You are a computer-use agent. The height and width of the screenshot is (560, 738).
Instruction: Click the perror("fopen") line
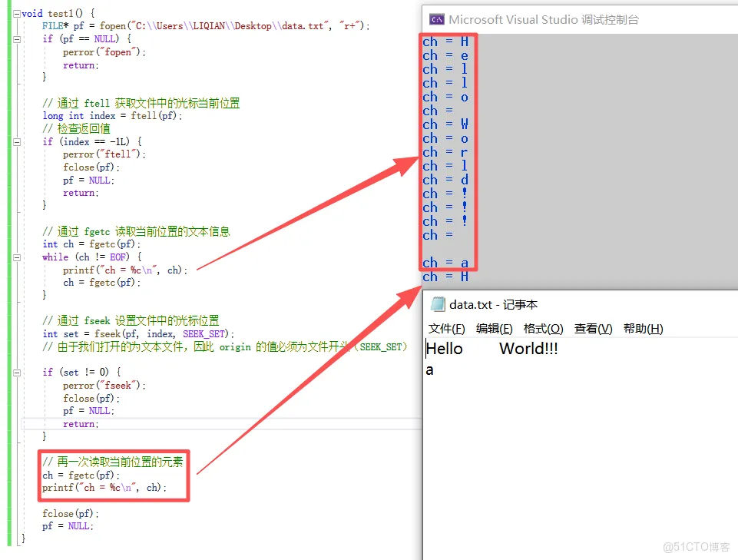[x=104, y=51]
